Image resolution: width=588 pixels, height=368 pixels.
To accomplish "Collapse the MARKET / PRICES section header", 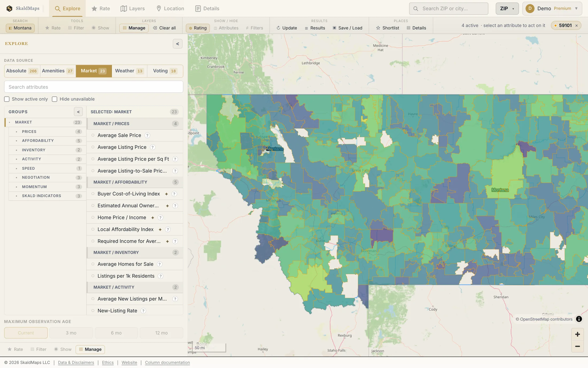I will coord(135,124).
